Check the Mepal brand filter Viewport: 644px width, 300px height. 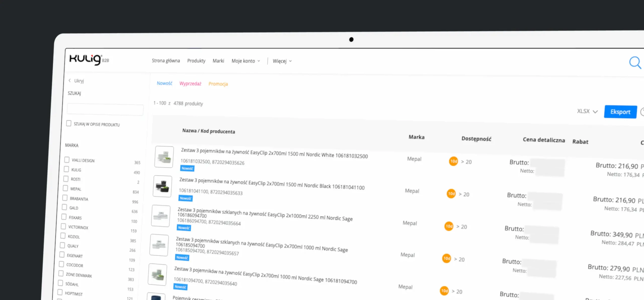(x=65, y=188)
